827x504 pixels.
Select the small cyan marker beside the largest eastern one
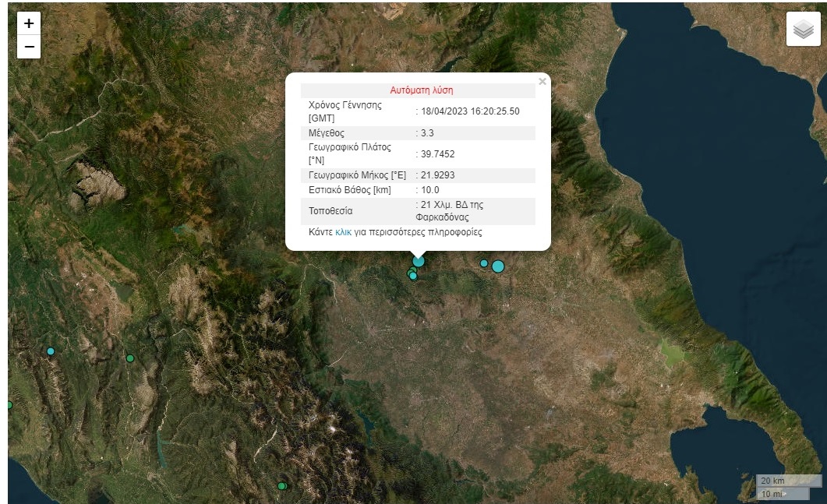coord(484,263)
